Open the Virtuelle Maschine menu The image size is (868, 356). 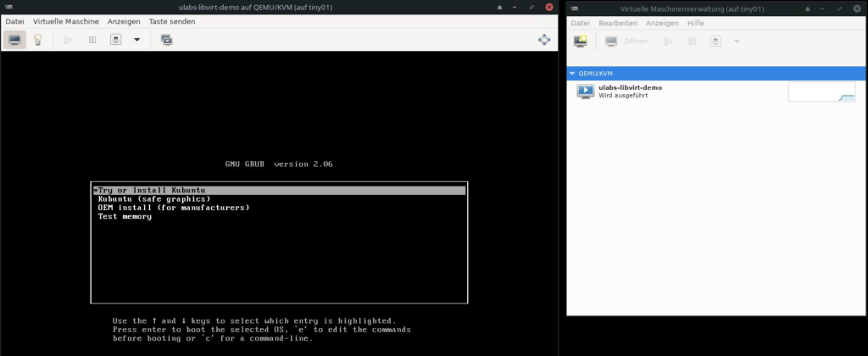pos(66,21)
